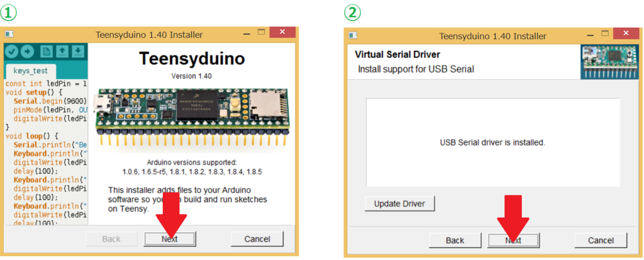Maximize the Virtual Serial Driver installer window
This screenshot has height=260, width=644.
[x=605, y=34]
